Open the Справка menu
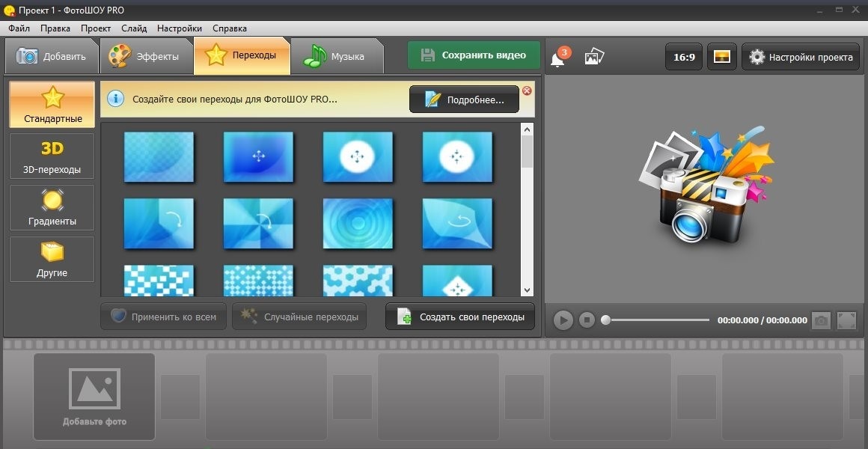 tap(230, 28)
